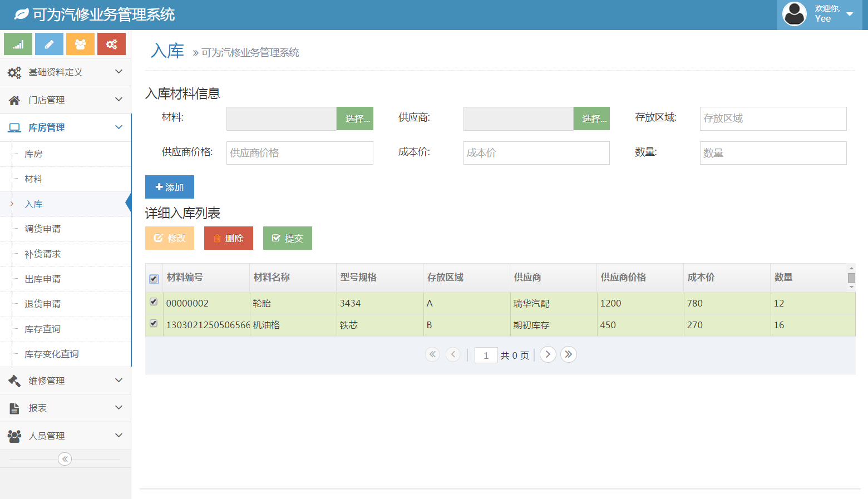The height and width of the screenshot is (499, 868).
Task: Expand the 维修管理 sidebar section
Action: [x=66, y=381]
